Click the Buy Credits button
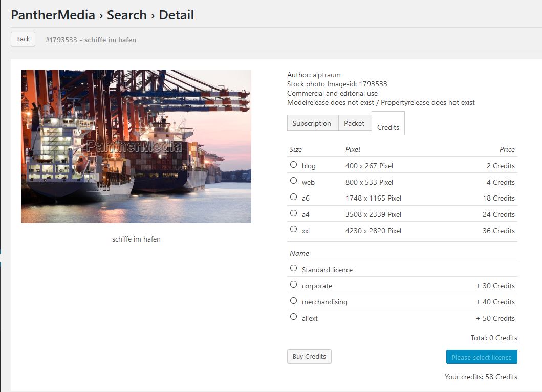This screenshot has height=392, width=542. pyautogui.click(x=309, y=356)
